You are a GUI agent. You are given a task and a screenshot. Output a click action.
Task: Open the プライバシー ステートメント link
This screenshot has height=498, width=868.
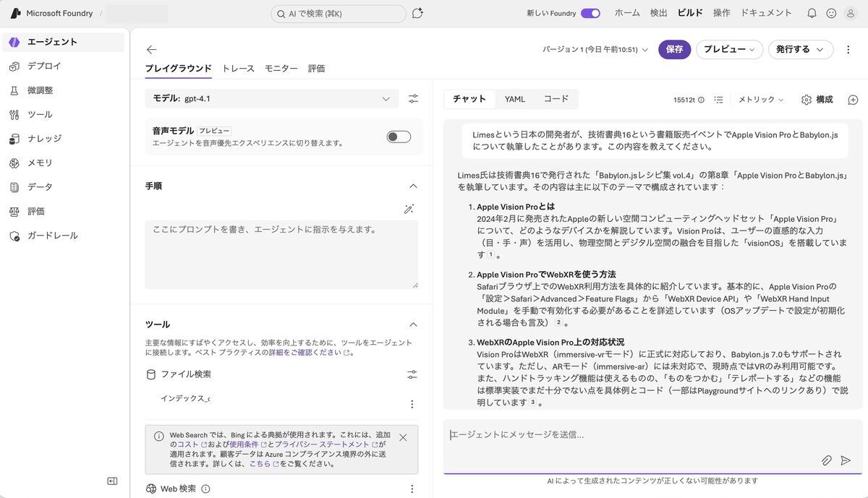pos(325,445)
